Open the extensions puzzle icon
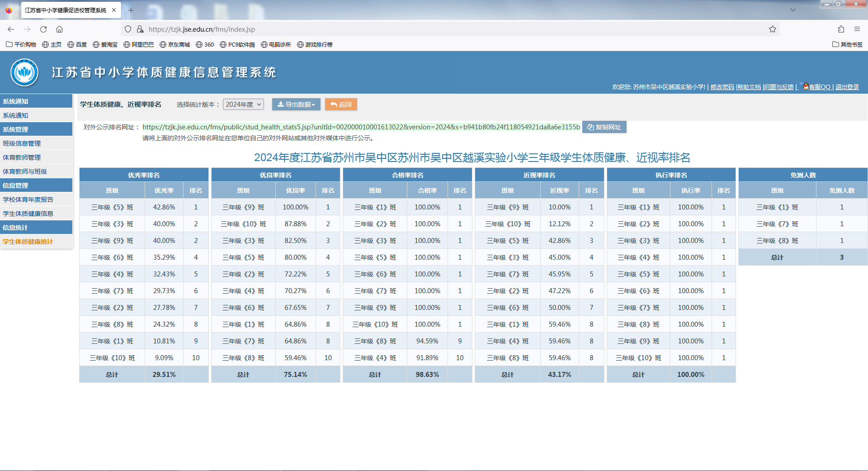Image resolution: width=868 pixels, height=471 pixels. coord(841,29)
